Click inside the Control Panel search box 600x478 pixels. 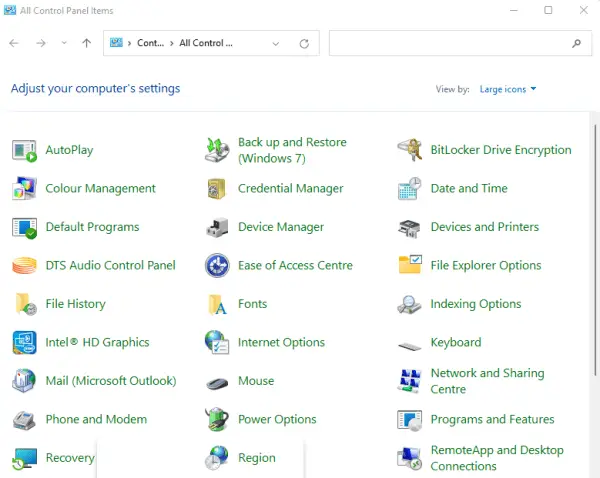coord(460,43)
